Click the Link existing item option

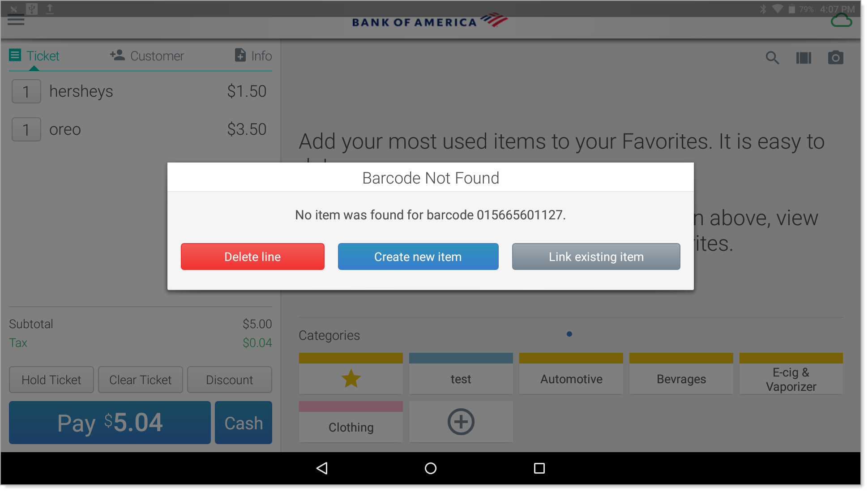click(x=595, y=257)
